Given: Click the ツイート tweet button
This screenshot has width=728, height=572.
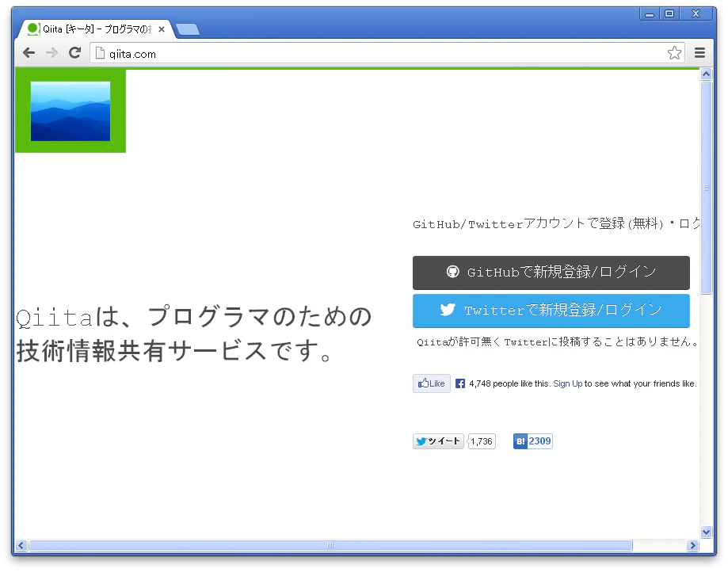Looking at the screenshot, I should point(438,441).
